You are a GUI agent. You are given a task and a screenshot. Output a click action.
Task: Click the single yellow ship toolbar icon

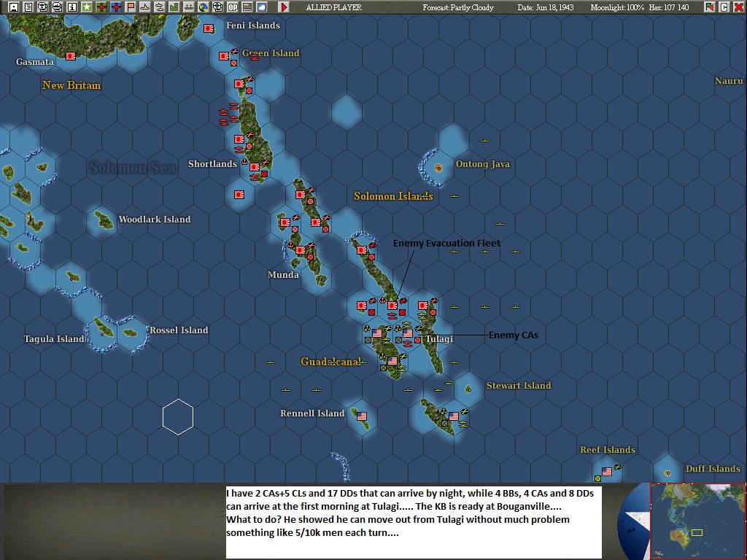(145, 7)
